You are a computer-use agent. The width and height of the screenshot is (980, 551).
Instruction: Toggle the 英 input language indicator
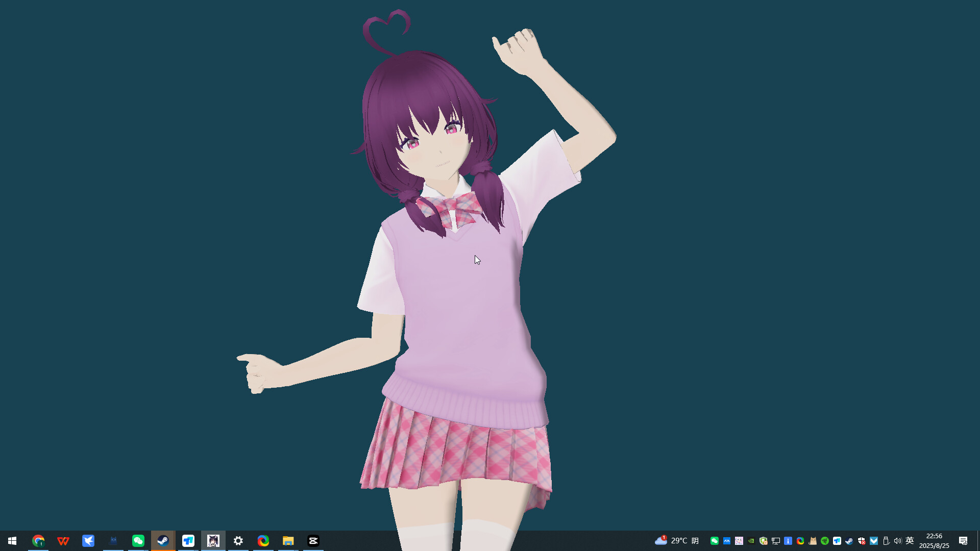(910, 541)
